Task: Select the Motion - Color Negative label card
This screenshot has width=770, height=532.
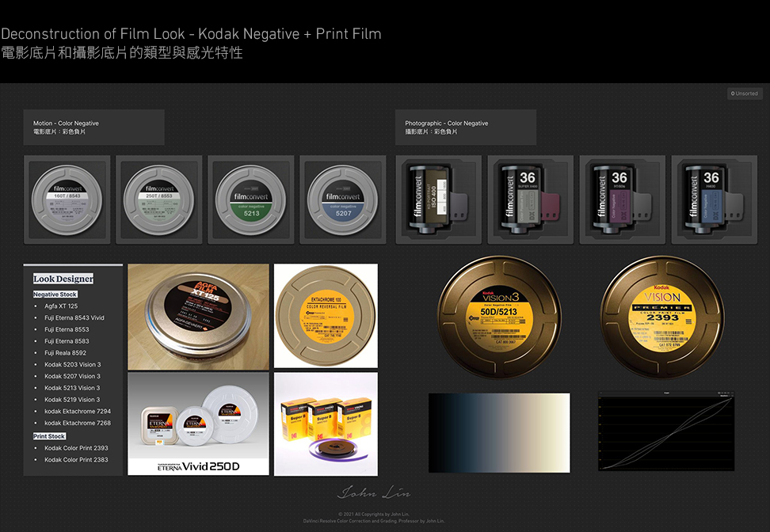Action: 93,127
